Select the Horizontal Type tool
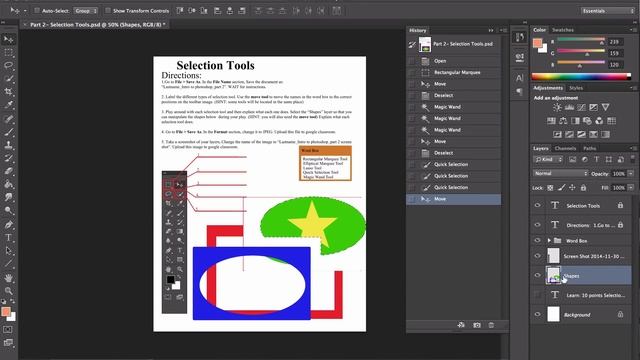Viewport: 640px width, 360px height. point(8,238)
